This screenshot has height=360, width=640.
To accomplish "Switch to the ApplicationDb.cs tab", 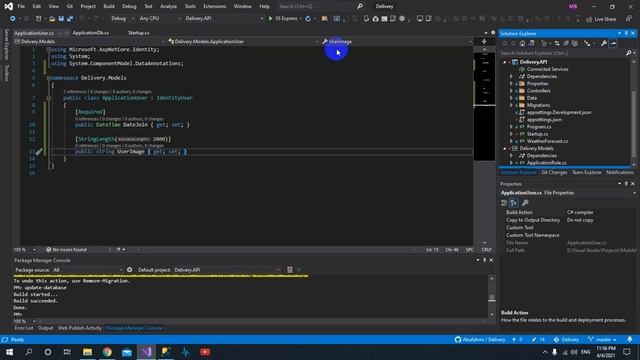I will click(91, 33).
